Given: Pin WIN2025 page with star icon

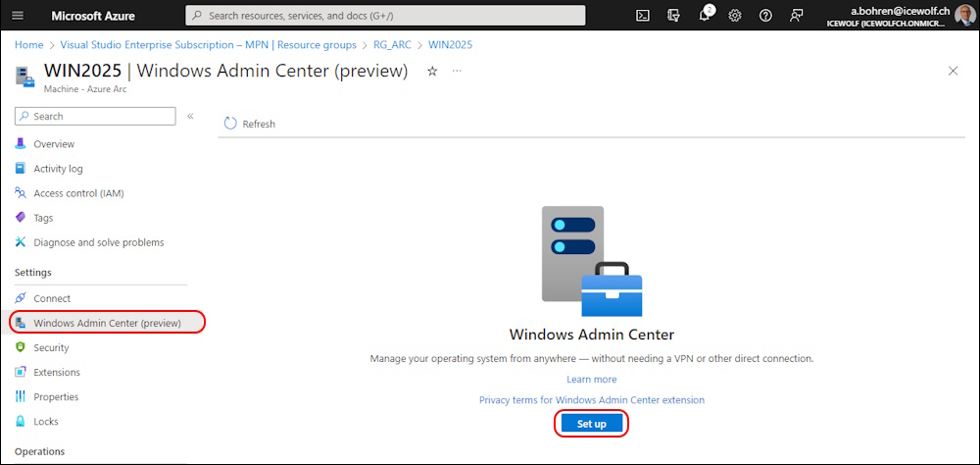Looking at the screenshot, I should [x=432, y=72].
